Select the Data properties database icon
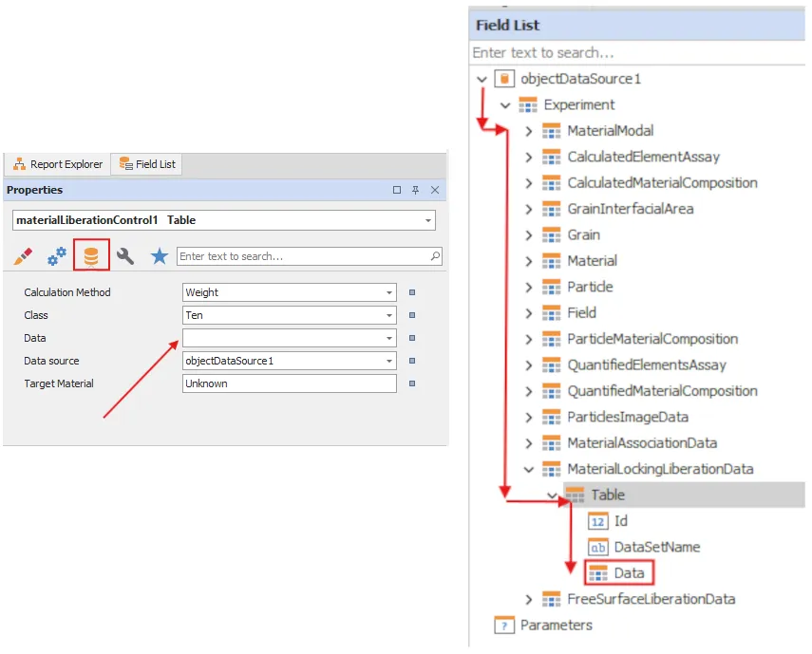This screenshot has width=812, height=654. point(91,255)
